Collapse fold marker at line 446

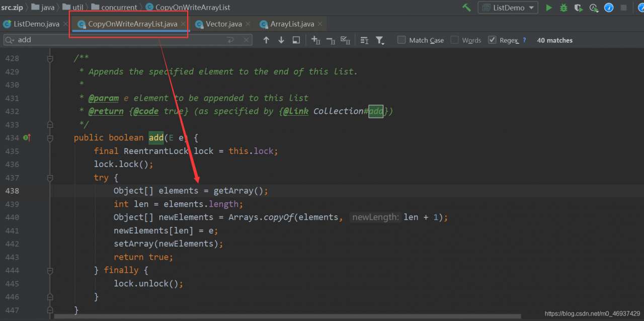[50, 297]
